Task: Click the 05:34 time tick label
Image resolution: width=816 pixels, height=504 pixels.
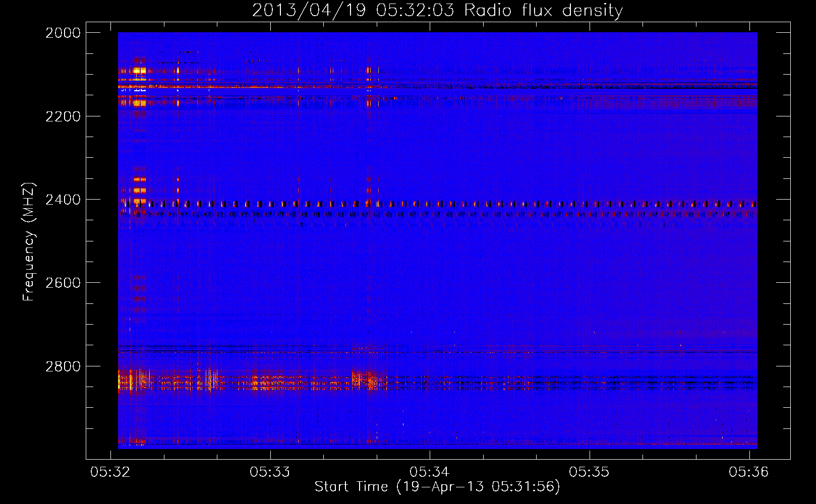Action: pos(430,472)
